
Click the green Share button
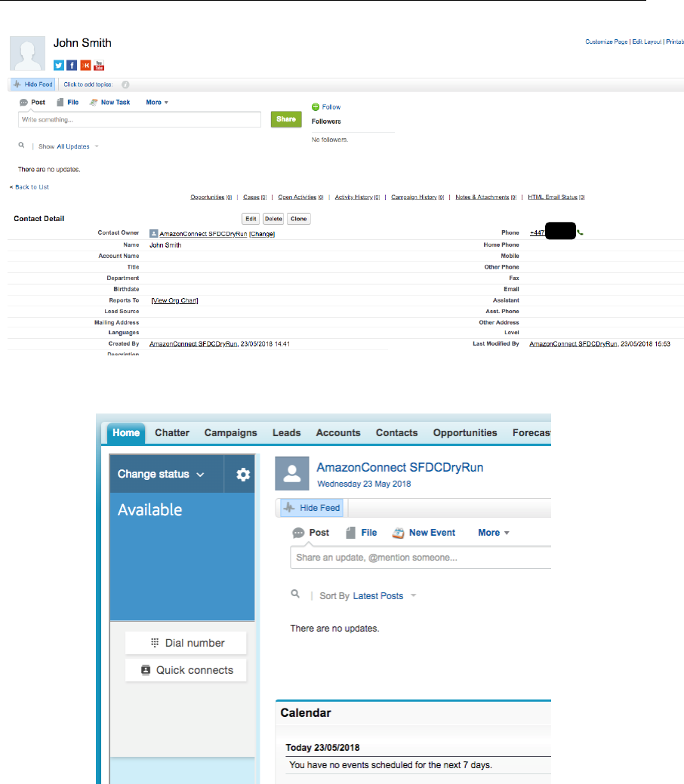click(x=286, y=119)
